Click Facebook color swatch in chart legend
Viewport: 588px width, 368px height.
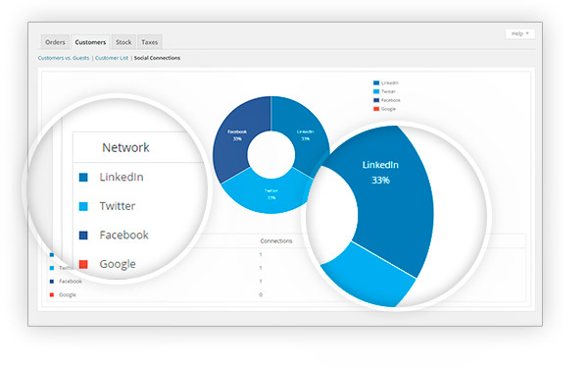376,100
